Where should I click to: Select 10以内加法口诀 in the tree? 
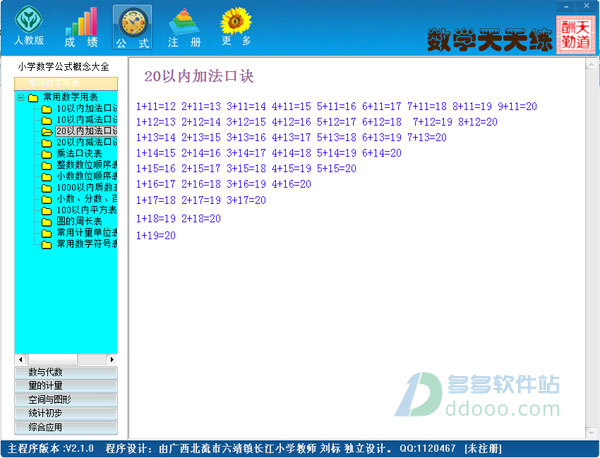(86, 109)
